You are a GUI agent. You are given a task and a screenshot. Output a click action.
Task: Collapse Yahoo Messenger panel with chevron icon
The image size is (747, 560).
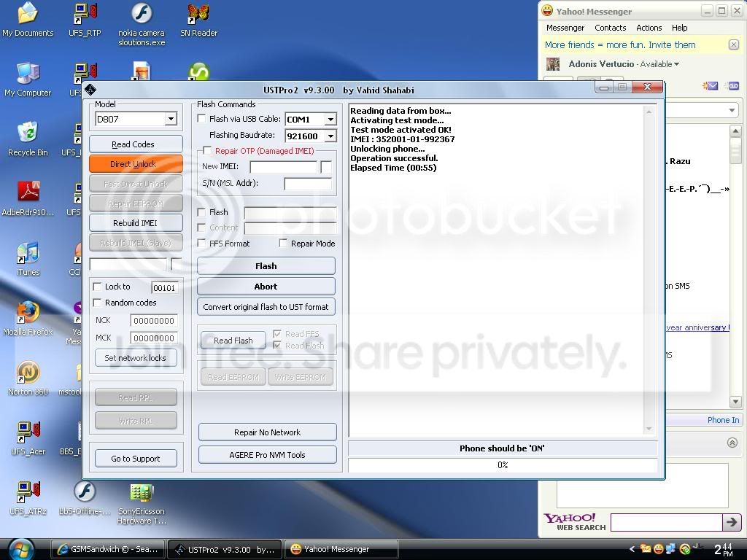tap(732, 443)
